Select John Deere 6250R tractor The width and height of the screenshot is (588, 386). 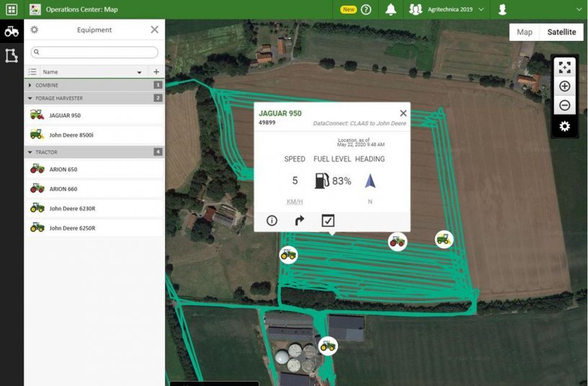tap(94, 228)
